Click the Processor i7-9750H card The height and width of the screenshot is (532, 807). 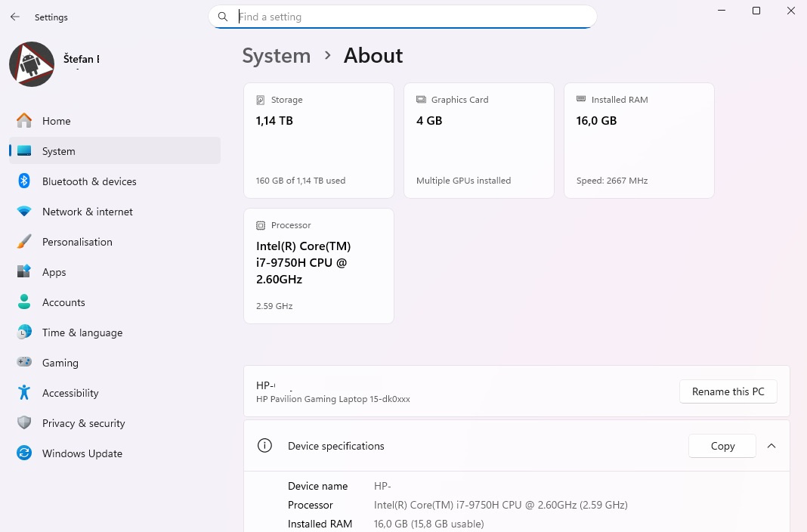coord(319,266)
